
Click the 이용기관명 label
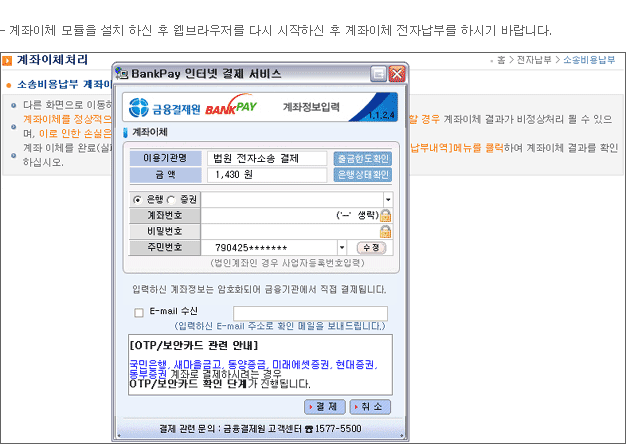(x=165, y=159)
